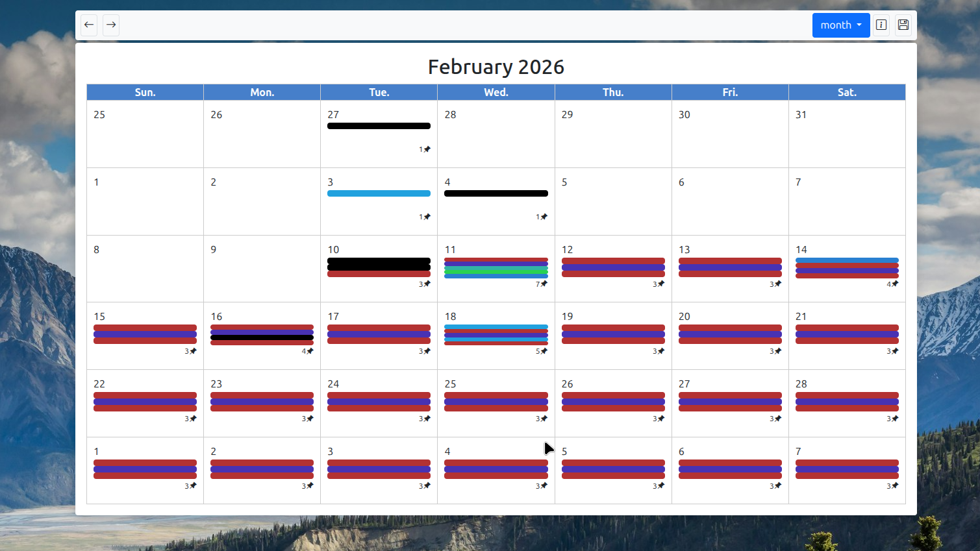Go to previous month with left arrow
980x551 pixels.
click(x=89, y=25)
